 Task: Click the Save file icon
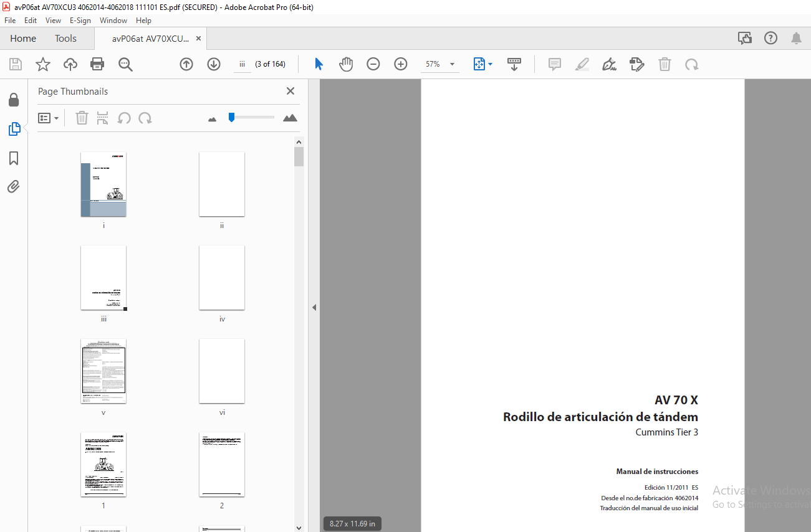16,64
